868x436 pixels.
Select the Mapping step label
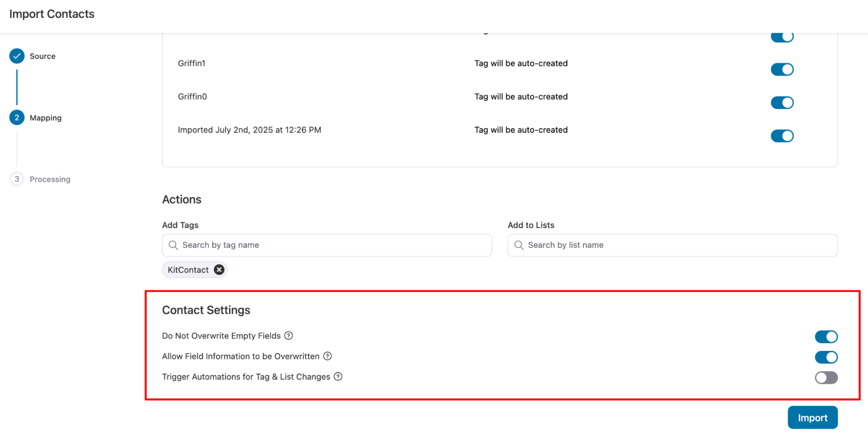(46, 118)
